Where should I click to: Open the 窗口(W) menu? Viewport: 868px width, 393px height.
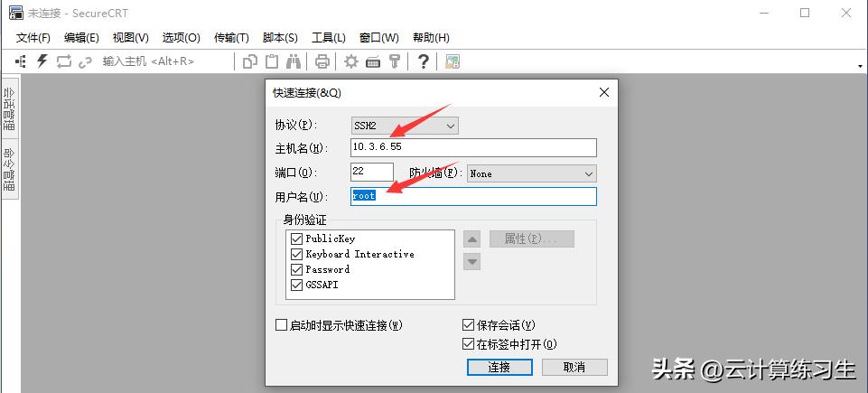[378, 38]
